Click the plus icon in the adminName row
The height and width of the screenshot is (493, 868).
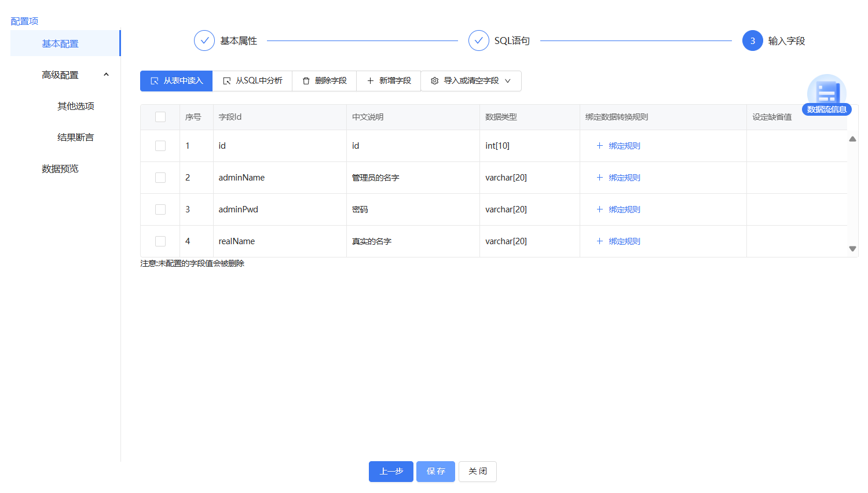(600, 178)
